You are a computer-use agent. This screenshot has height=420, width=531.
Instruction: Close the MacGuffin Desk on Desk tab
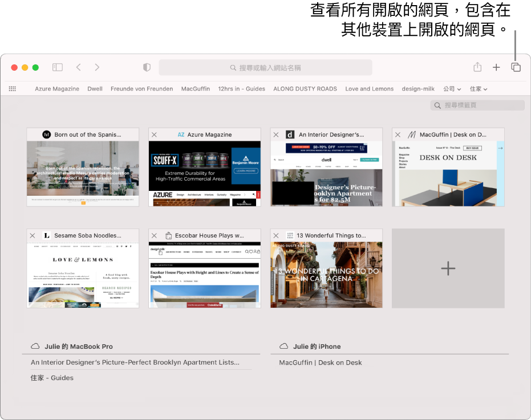[x=398, y=134]
